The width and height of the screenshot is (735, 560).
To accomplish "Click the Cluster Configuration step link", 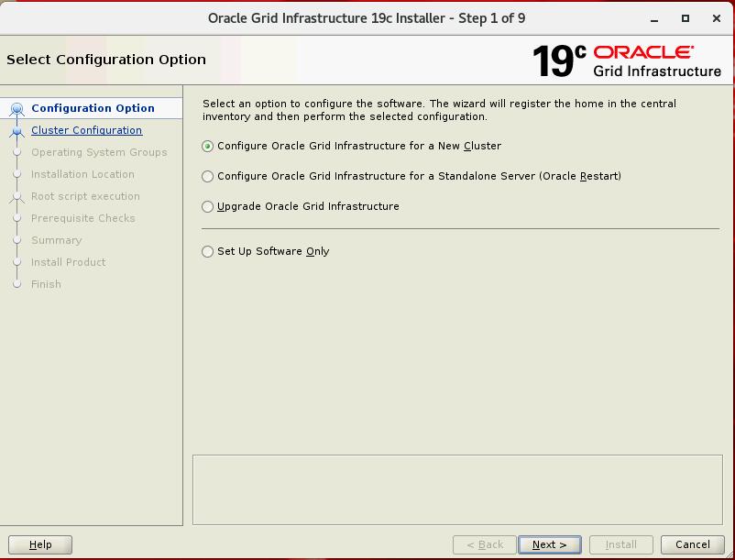I will pos(86,130).
